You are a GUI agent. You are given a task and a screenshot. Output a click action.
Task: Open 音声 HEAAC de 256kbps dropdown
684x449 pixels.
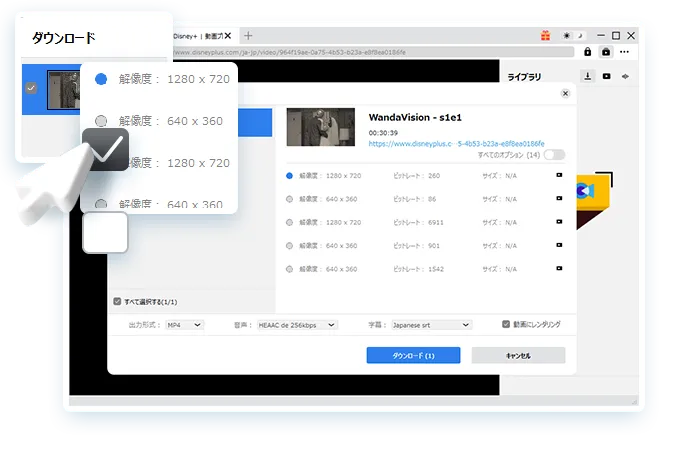(x=297, y=325)
